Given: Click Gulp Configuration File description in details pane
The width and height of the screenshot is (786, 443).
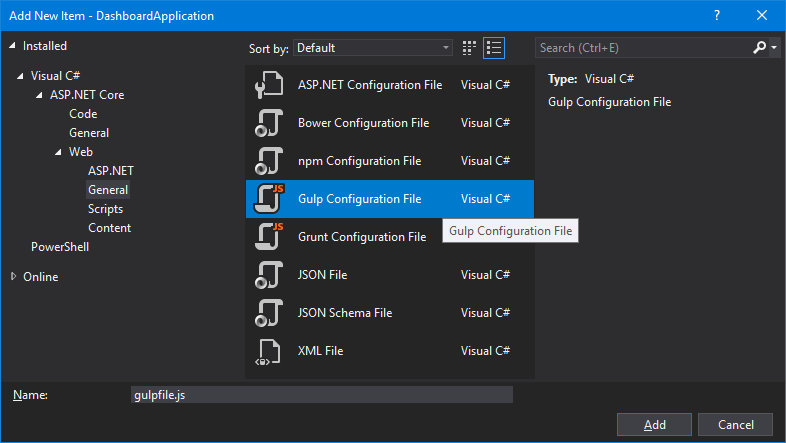Looking at the screenshot, I should [x=610, y=102].
